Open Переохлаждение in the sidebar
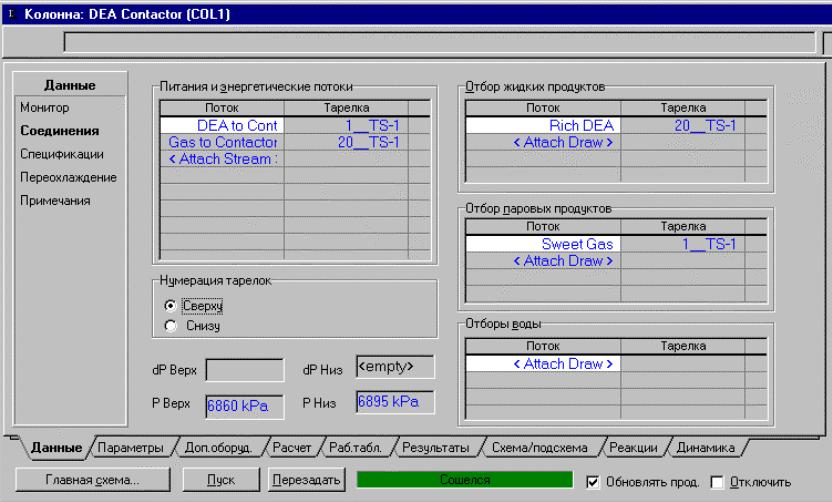The image size is (832, 502). point(68,178)
